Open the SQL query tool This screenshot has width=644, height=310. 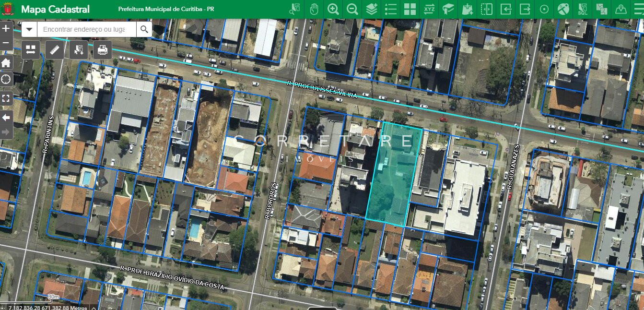coord(583,9)
